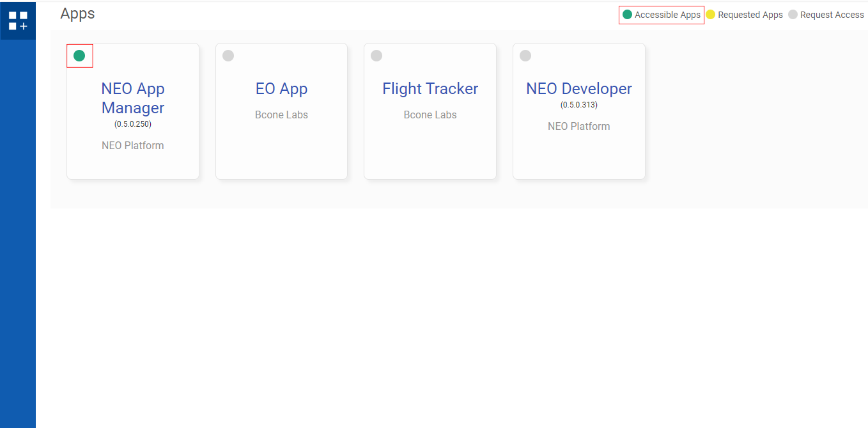Click the Apps page heading
The height and width of the screenshot is (428, 868).
[x=77, y=13]
